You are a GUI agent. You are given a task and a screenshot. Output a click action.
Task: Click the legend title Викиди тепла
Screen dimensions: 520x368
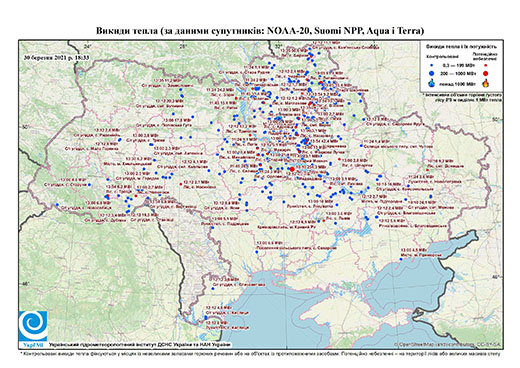(462, 46)
